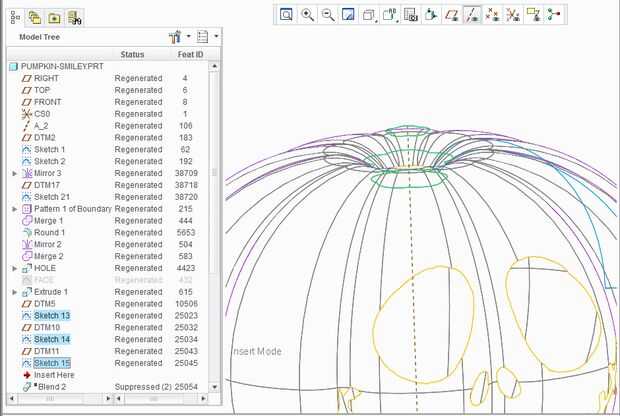Open the Model Tree Settings dropdown arrow

coord(189,36)
